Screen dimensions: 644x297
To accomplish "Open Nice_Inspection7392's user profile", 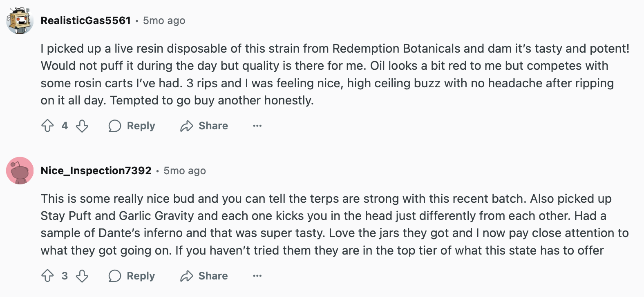I will click(96, 171).
